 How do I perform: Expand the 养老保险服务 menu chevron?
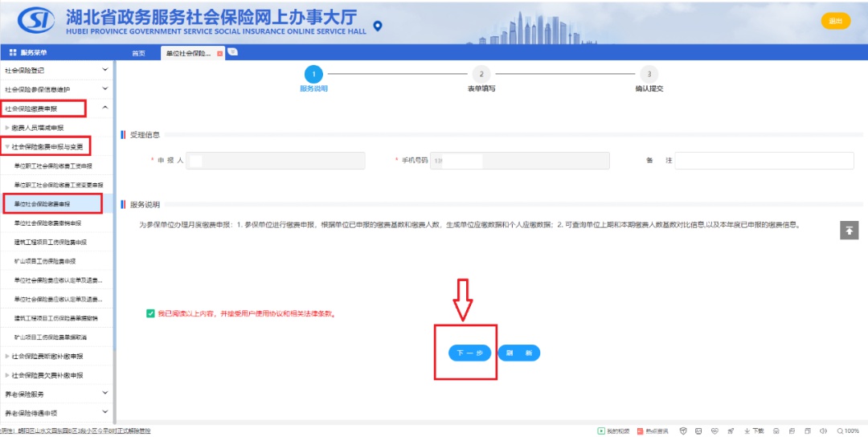pyautogui.click(x=105, y=394)
